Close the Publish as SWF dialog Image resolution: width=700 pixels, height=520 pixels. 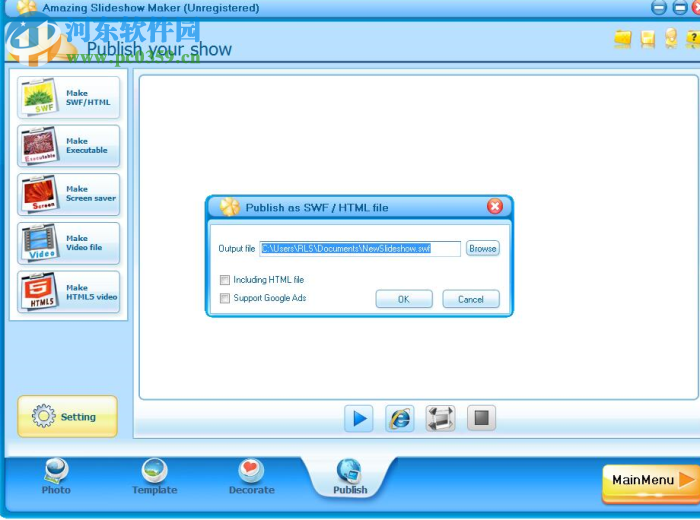tap(495, 207)
